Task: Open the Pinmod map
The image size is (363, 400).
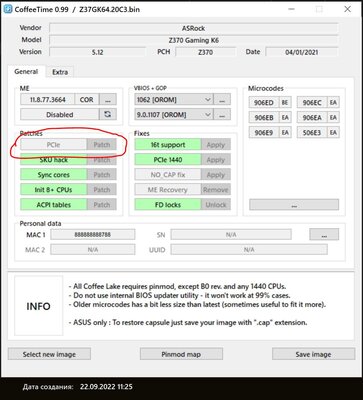Action: pyautogui.click(x=181, y=354)
